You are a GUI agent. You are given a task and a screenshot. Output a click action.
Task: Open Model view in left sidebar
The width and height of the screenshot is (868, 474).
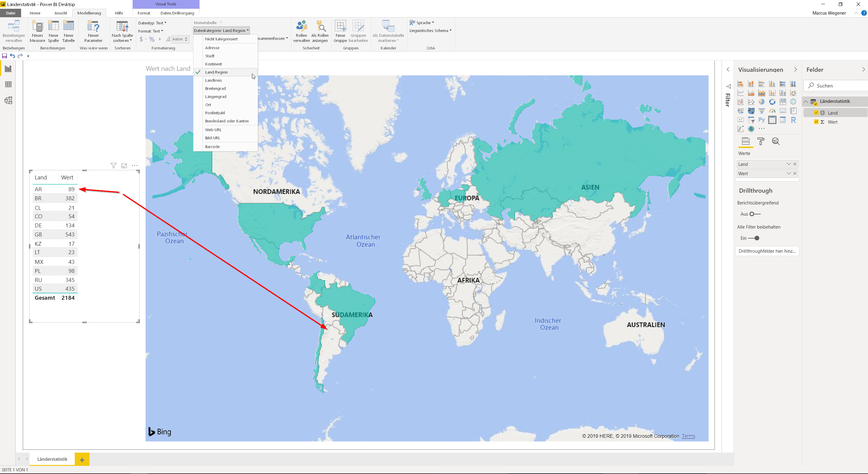click(x=8, y=100)
